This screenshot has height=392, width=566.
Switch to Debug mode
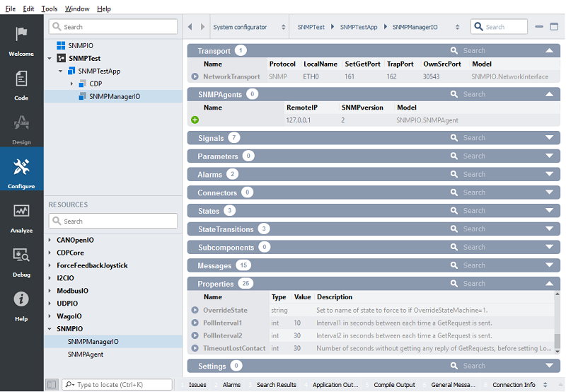pyautogui.click(x=21, y=261)
